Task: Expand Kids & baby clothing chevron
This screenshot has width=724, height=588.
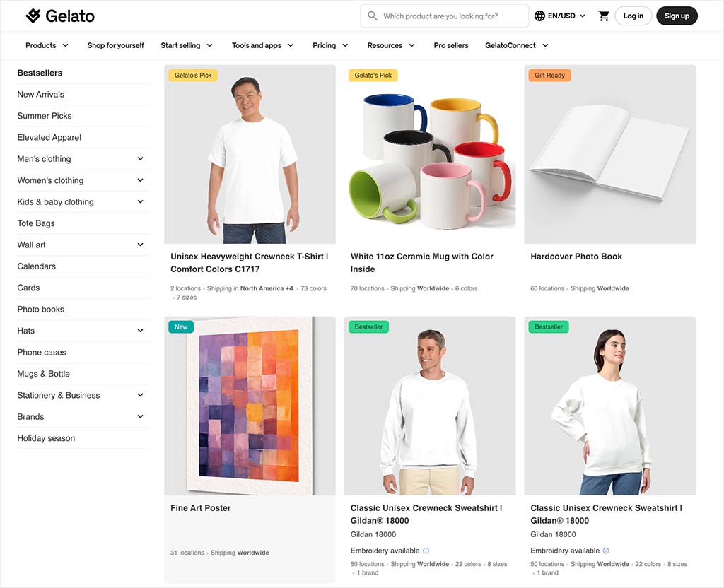Action: click(141, 201)
